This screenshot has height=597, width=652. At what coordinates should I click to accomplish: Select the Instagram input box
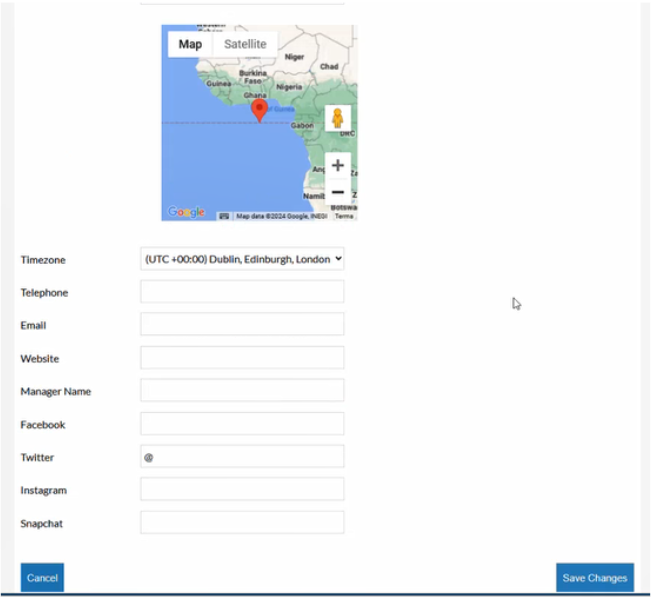pos(242,490)
